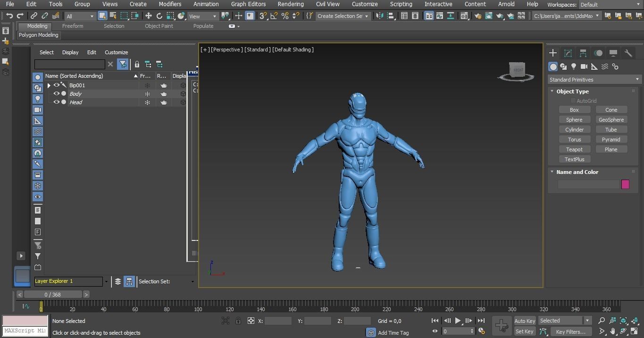Click the ViewCube Front face
Screen dimensions: 644x338
(x=518, y=70)
